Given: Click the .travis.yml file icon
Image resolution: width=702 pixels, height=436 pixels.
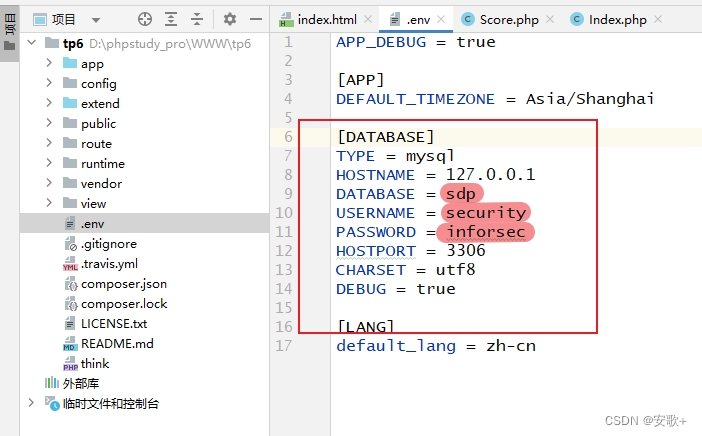Looking at the screenshot, I should [70, 264].
